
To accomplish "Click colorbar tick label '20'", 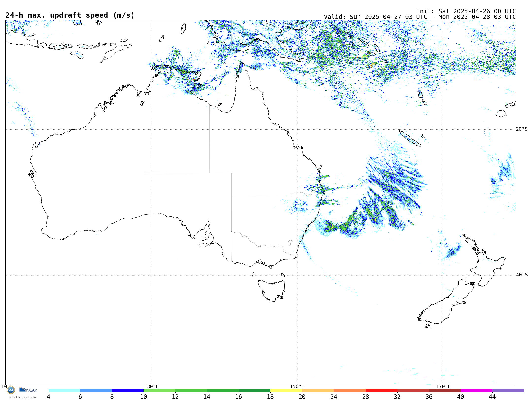I will pos(302,397).
